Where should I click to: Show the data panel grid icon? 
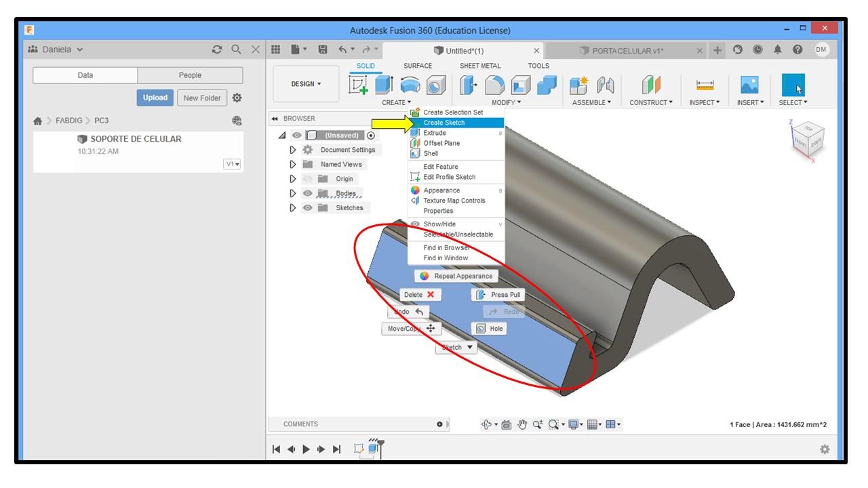(275, 49)
